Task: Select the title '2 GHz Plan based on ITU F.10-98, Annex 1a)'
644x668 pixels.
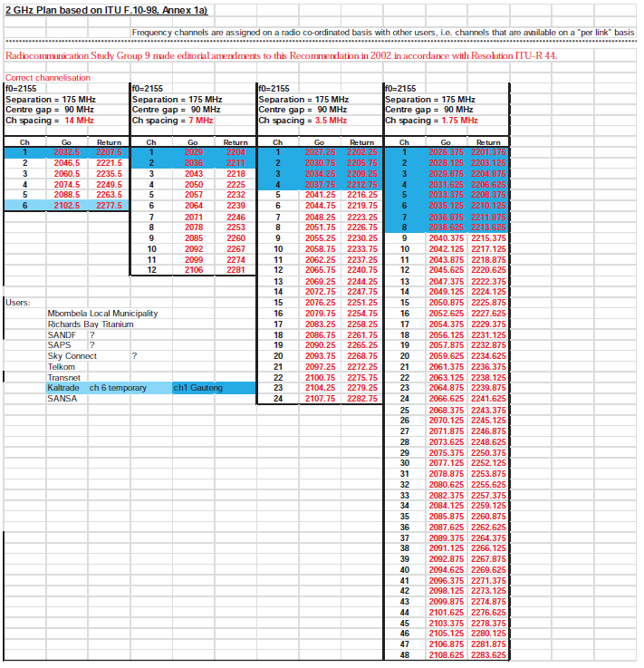Action: [x=106, y=10]
